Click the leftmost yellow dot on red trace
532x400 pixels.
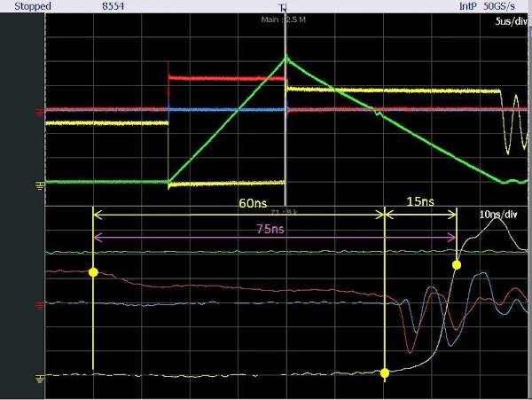(93, 271)
